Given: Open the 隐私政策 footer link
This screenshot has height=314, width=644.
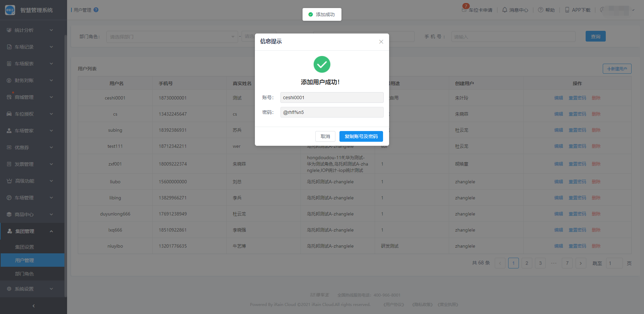Looking at the screenshot, I should pos(422,305).
